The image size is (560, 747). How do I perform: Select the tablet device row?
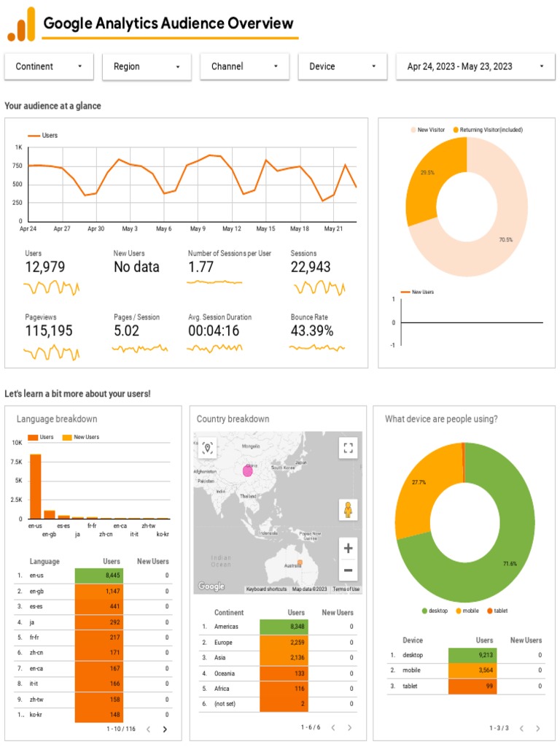[x=466, y=686]
